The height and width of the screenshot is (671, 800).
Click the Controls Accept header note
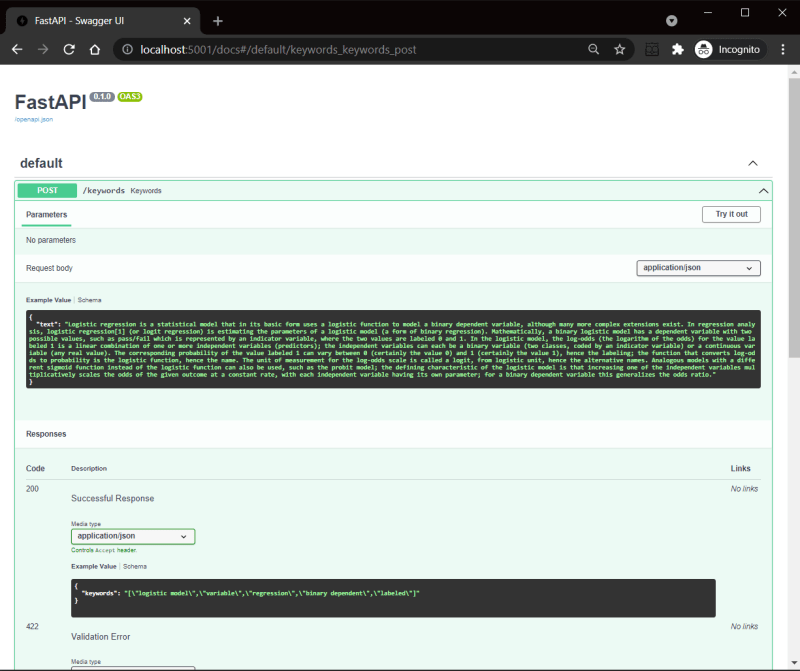[104, 551]
